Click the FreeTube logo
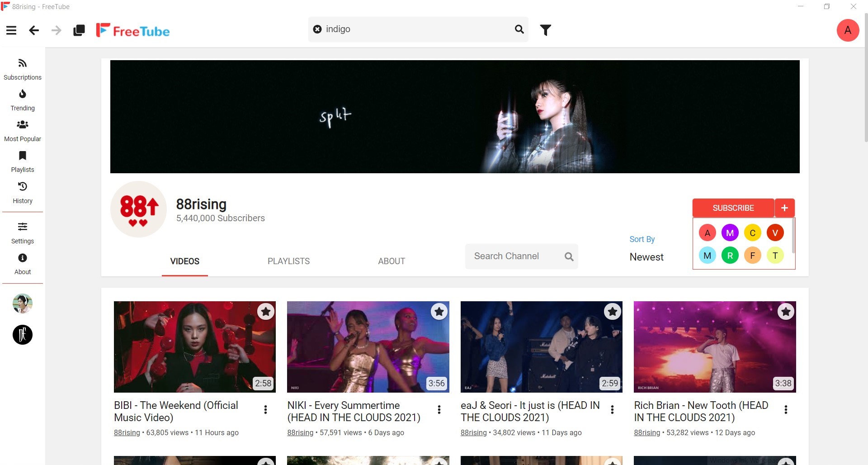 point(133,30)
